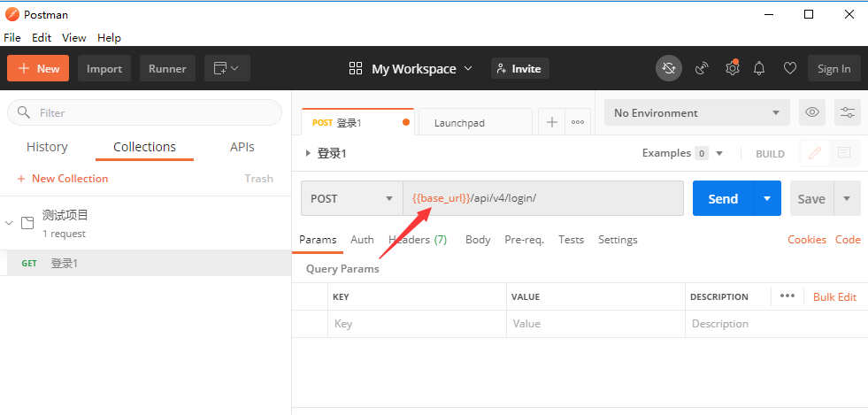Click the 测试项目 collection folder icon
The image size is (868, 415).
point(27,223)
